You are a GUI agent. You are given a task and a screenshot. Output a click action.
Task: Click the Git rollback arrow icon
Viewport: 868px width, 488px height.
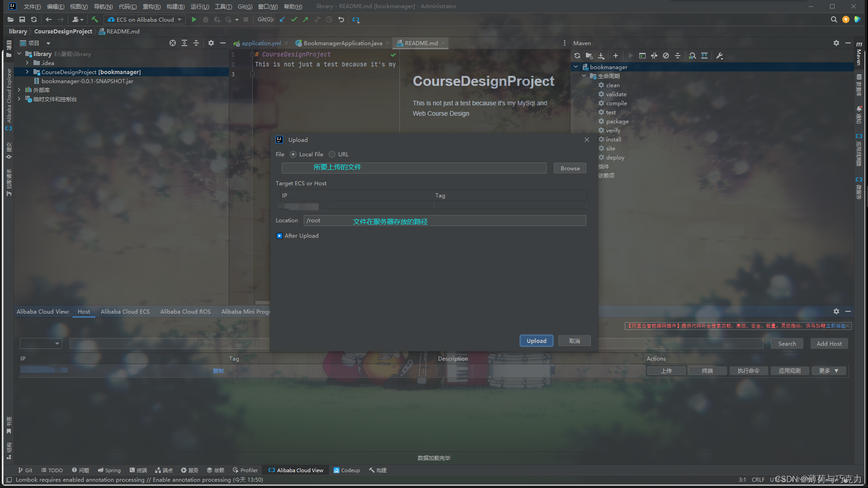click(341, 19)
